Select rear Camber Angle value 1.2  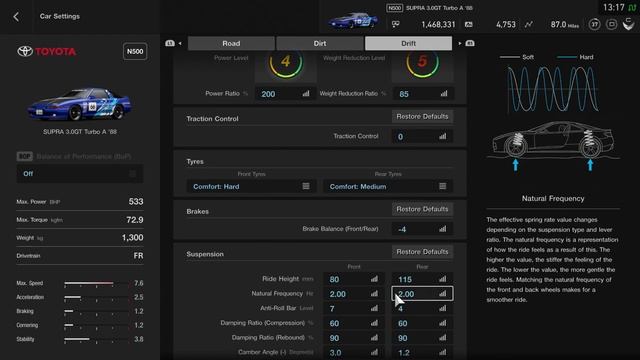422,353
